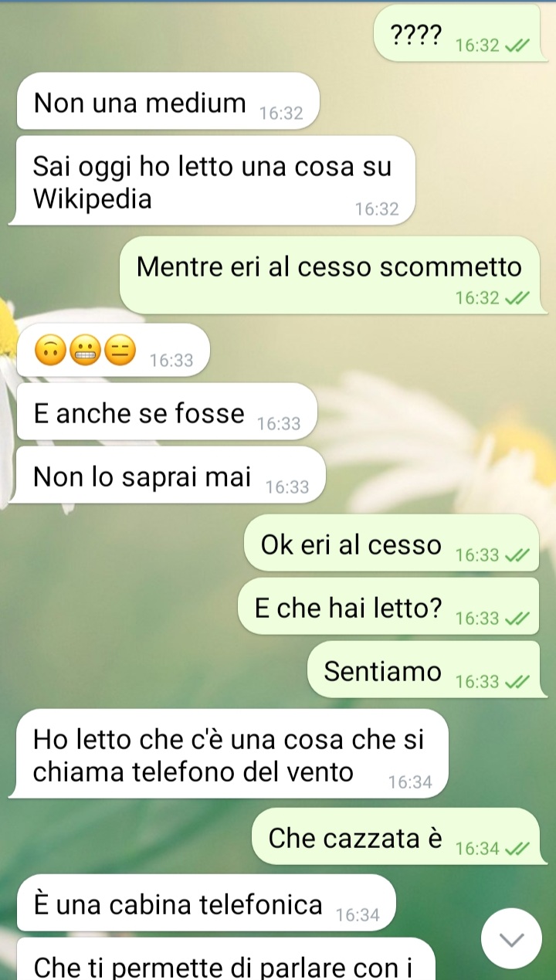Tap the double-check mark on the '????' message
The image size is (556, 980).
coord(517,46)
